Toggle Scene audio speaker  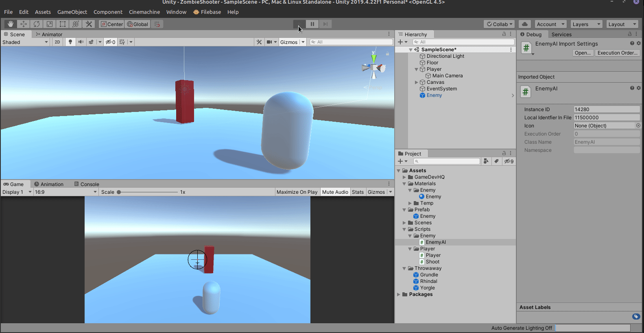click(81, 42)
